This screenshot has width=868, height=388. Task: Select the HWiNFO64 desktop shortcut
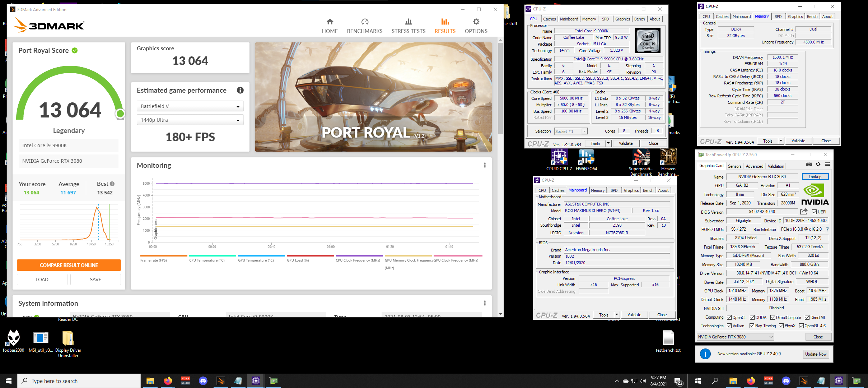pos(586,160)
